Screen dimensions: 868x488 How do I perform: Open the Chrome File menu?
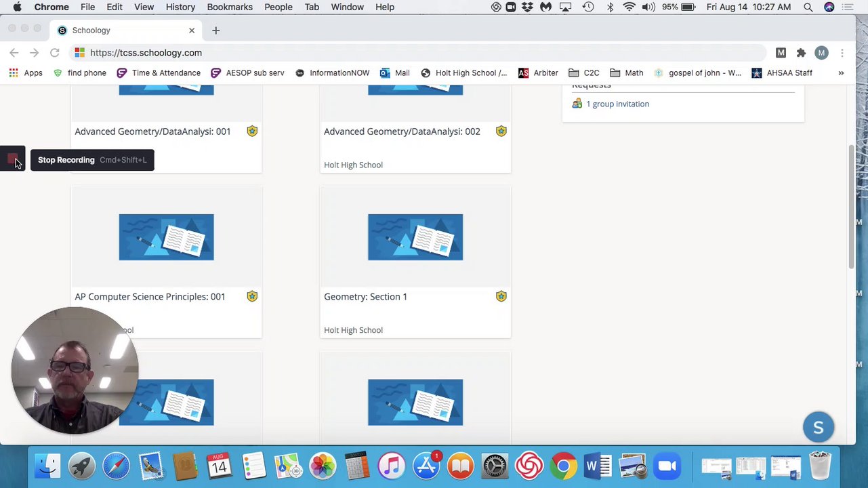tap(87, 7)
